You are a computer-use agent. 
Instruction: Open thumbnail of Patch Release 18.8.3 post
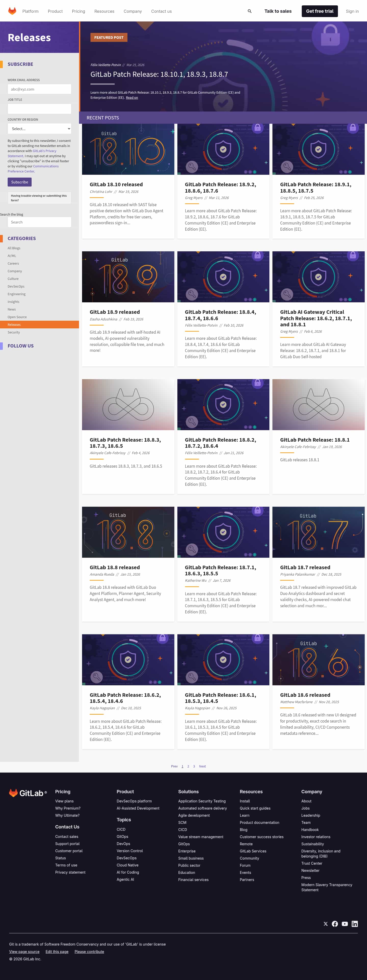[128, 404]
